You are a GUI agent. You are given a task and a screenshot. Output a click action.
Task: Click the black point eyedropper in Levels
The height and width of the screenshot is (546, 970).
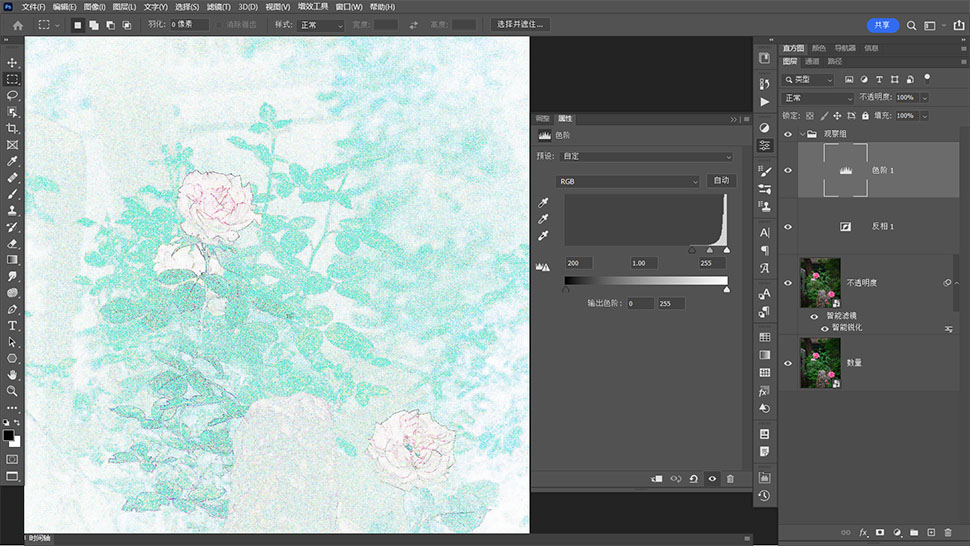coord(543,202)
